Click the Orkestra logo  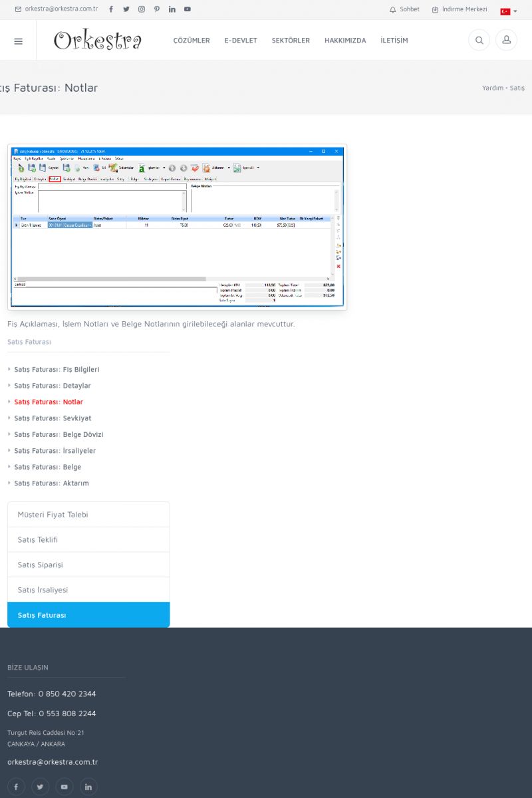tap(98, 41)
